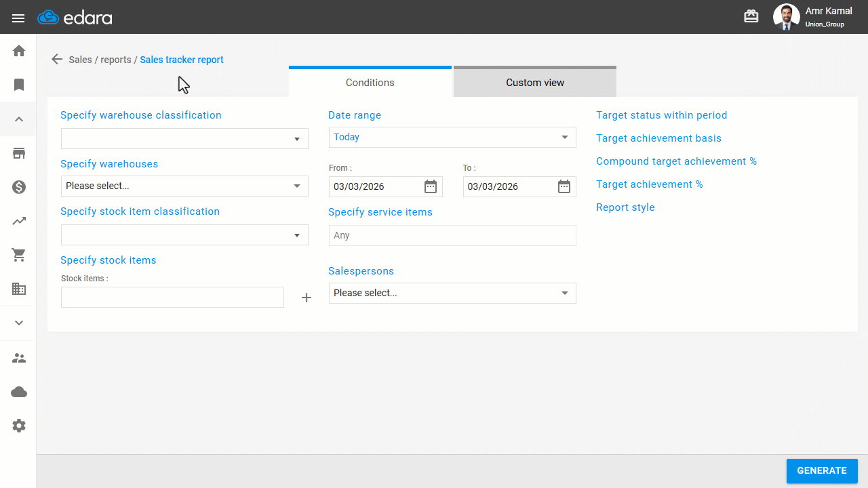Open the people group sidebar icon
The image size is (868, 488).
point(19,358)
